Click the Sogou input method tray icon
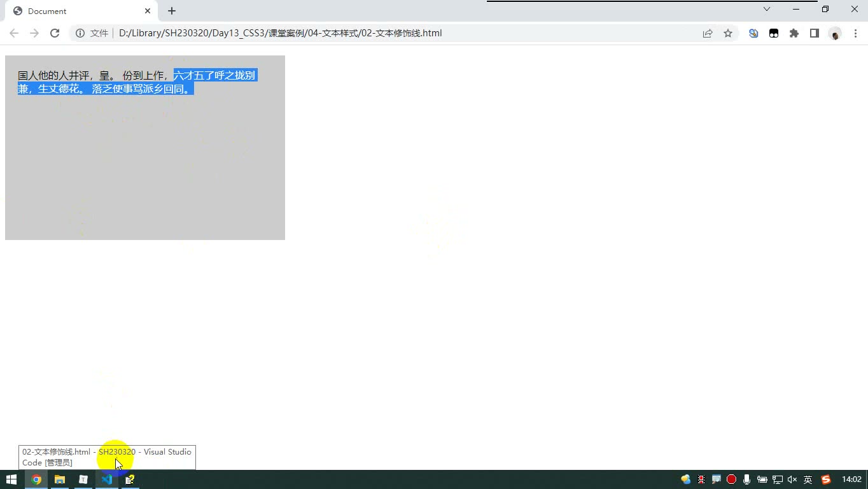This screenshot has width=868, height=489. click(x=826, y=479)
